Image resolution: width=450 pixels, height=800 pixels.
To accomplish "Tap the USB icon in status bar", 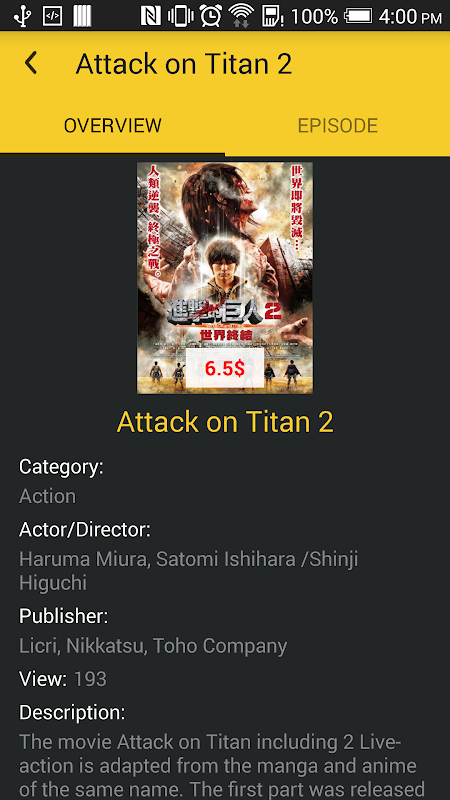I will tap(21, 16).
